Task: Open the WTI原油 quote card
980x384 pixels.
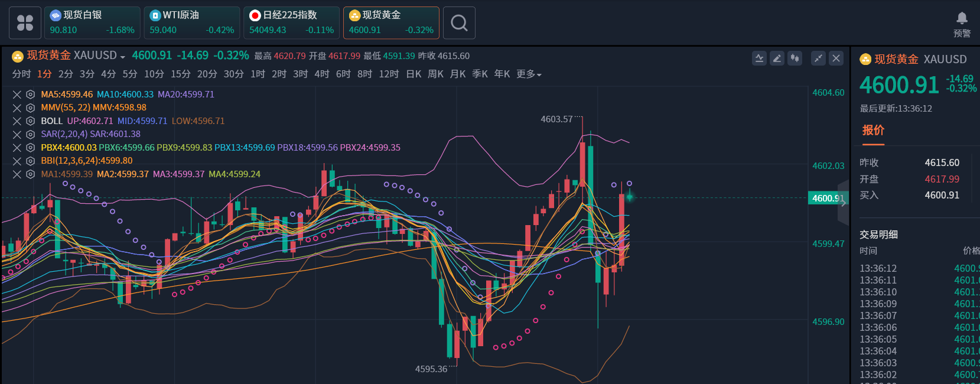Action: coord(191,23)
